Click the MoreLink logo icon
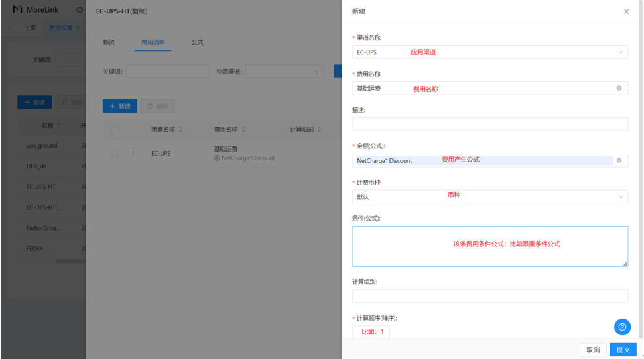The height and width of the screenshot is (359, 644). [17, 10]
